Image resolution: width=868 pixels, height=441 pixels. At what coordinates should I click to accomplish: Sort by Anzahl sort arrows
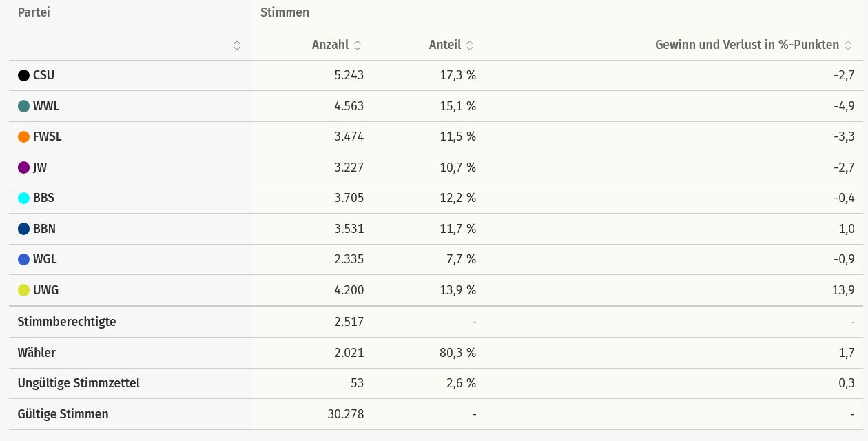point(358,45)
